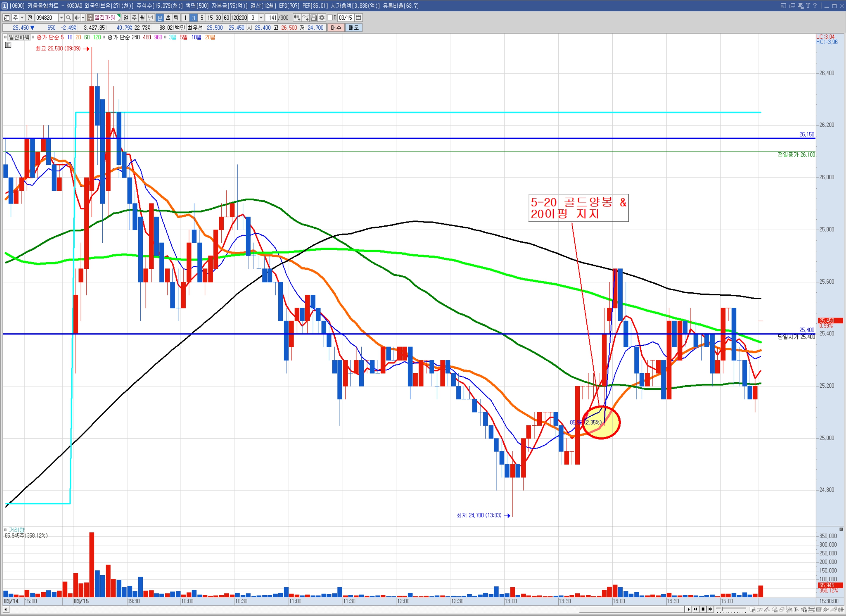Click the save chart floppy icon
This screenshot has width=846, height=616.
click(x=314, y=18)
